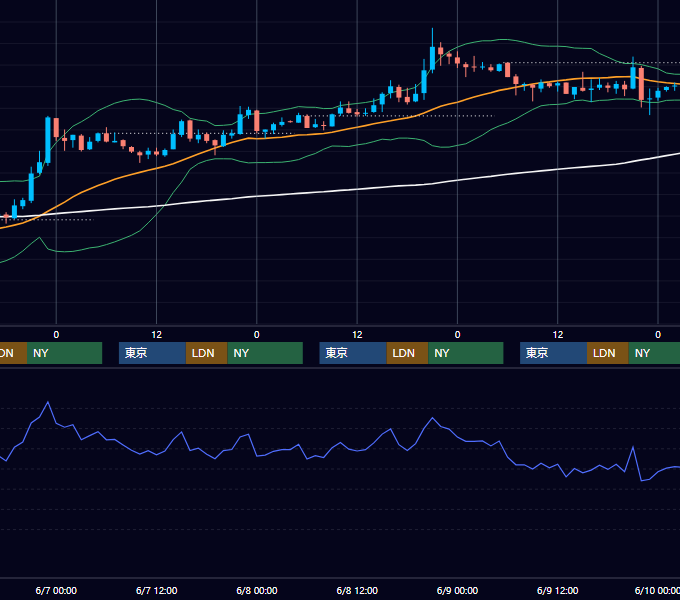Click the LDN session block on 6/9
Viewport: 680px width, 600px height.
tap(608, 353)
